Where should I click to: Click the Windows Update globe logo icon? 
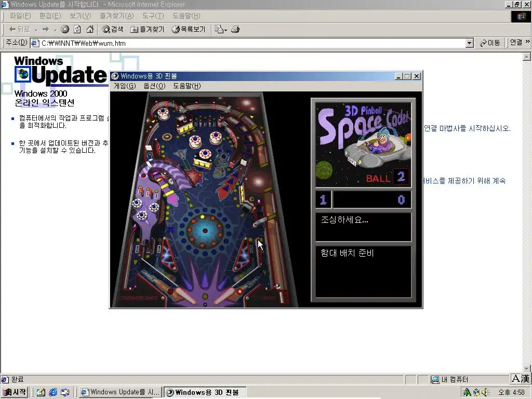pyautogui.click(x=23, y=74)
